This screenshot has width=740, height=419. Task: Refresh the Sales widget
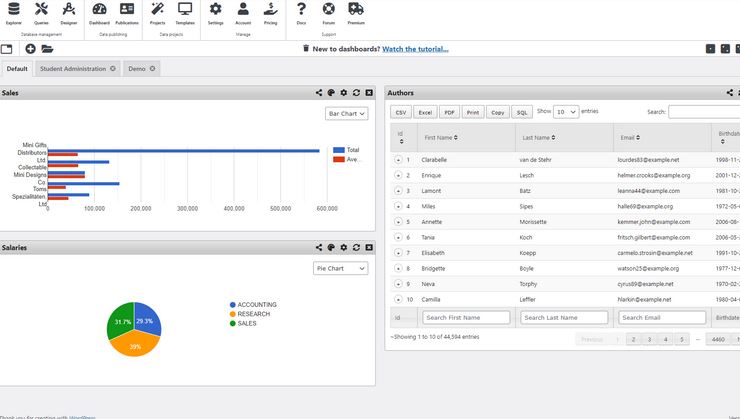(x=356, y=93)
